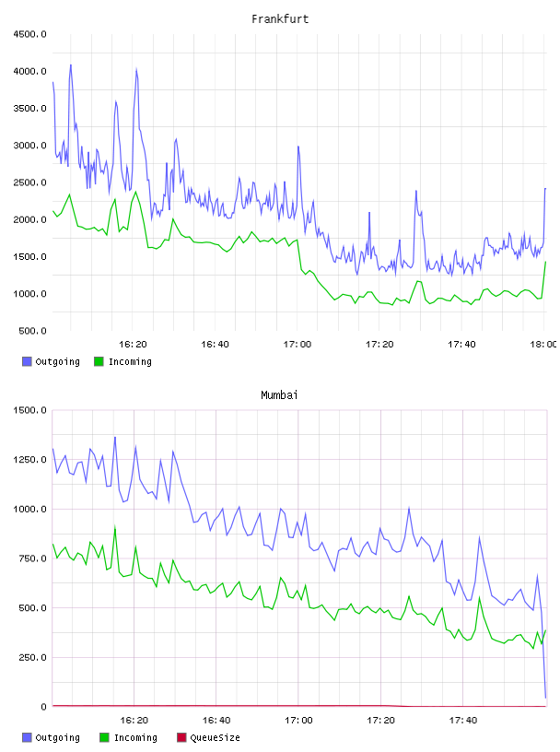Click the 18:00 time label on the Frankfurt chart
This screenshot has width=560, height=752.
pos(543,345)
